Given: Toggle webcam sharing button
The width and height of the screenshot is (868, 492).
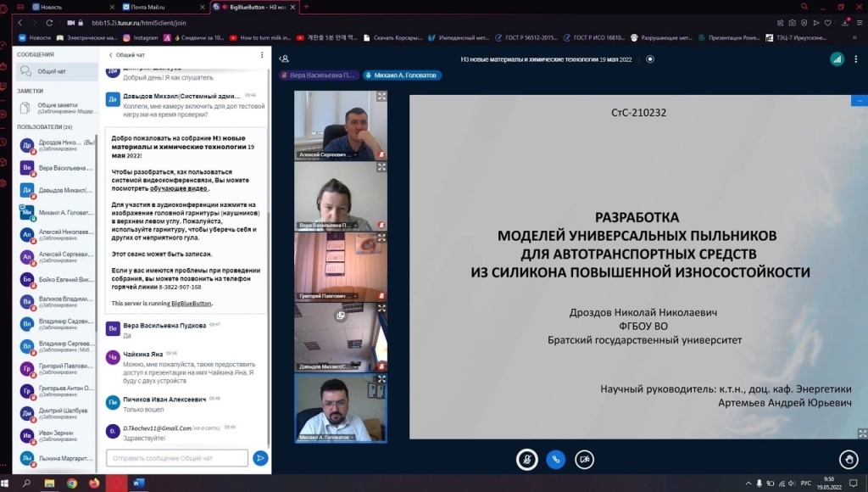Looking at the screenshot, I should pos(585,459).
